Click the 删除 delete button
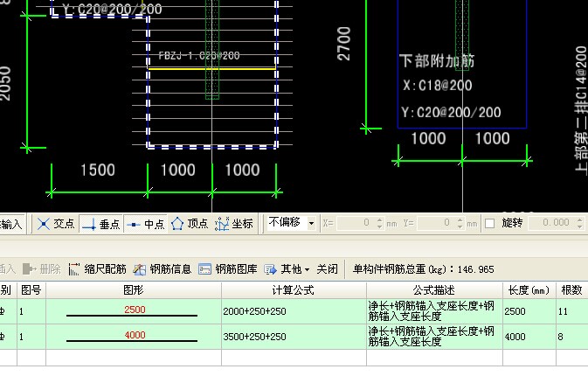 point(42,268)
